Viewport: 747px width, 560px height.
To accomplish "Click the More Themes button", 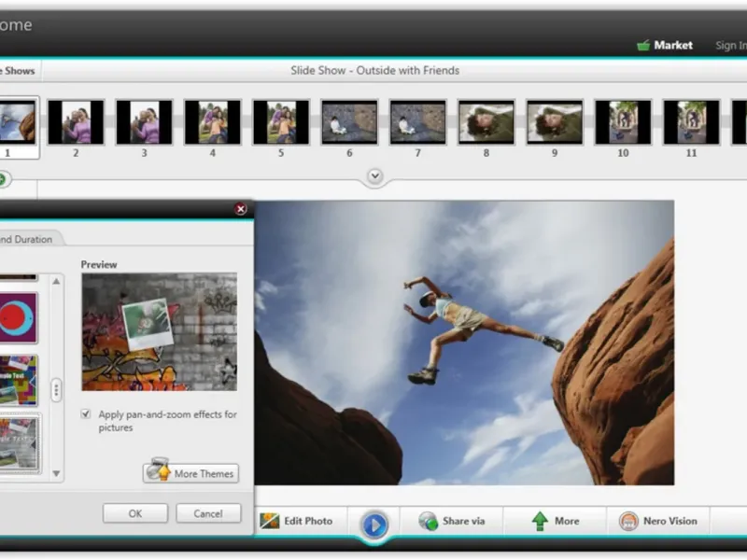I will point(190,473).
